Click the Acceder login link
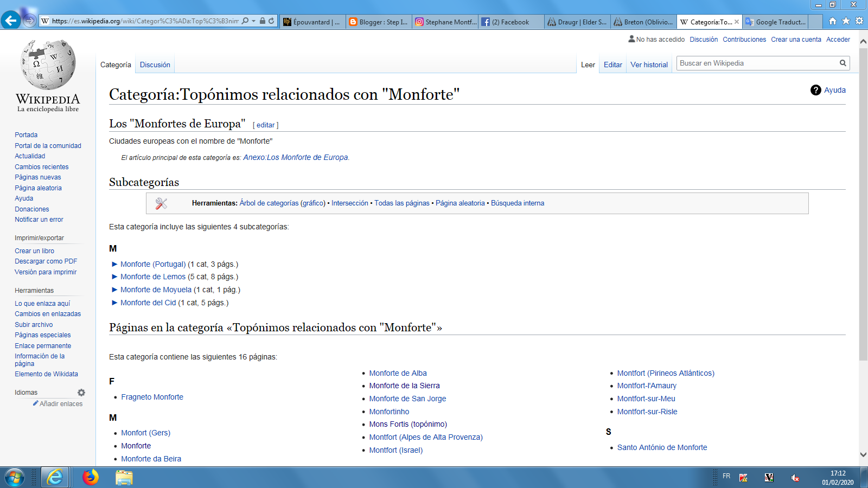 pyautogui.click(x=838, y=40)
